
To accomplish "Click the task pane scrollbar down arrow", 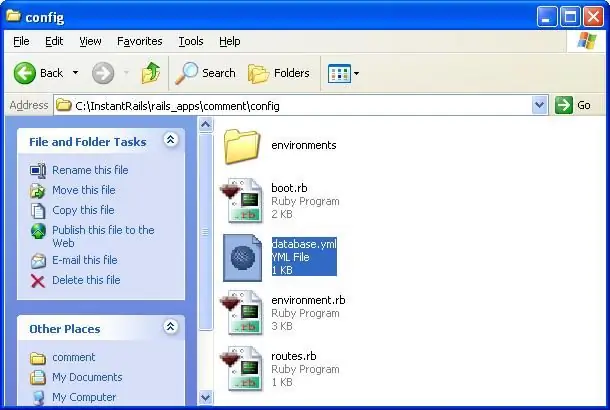I will [206, 398].
